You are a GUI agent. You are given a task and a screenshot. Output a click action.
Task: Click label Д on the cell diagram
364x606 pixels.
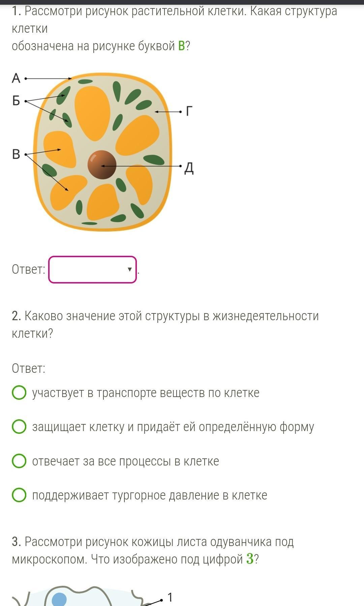click(x=189, y=168)
